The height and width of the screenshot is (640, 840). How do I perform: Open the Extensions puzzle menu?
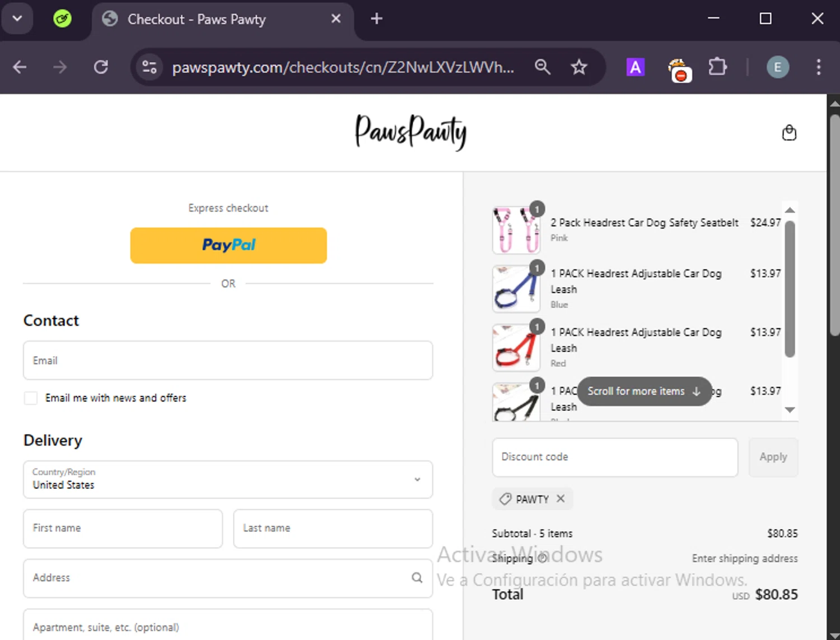click(x=717, y=67)
